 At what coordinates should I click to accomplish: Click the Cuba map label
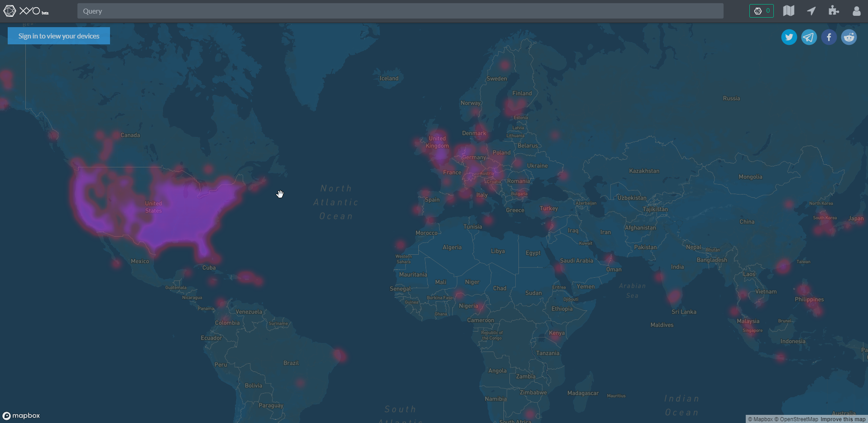pyautogui.click(x=209, y=268)
